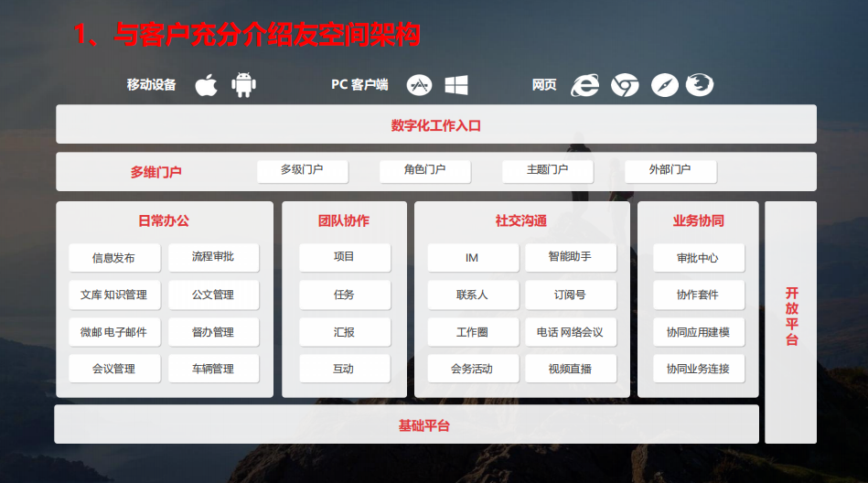Click the Firefox browser icon
868x483 pixels.
[700, 85]
